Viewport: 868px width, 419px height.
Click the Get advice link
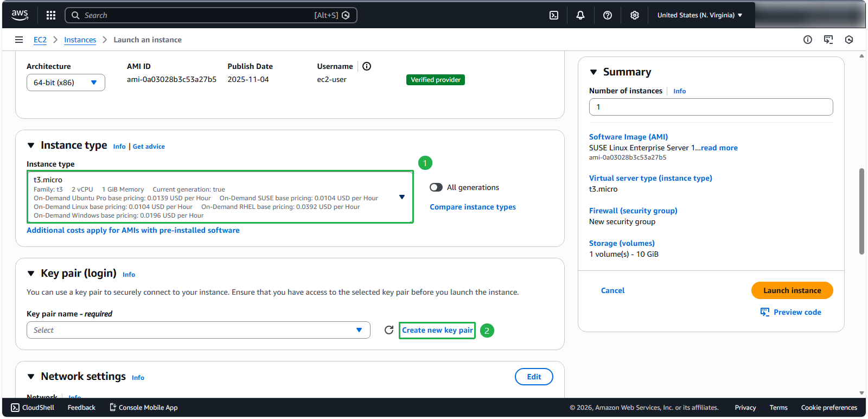(x=149, y=147)
